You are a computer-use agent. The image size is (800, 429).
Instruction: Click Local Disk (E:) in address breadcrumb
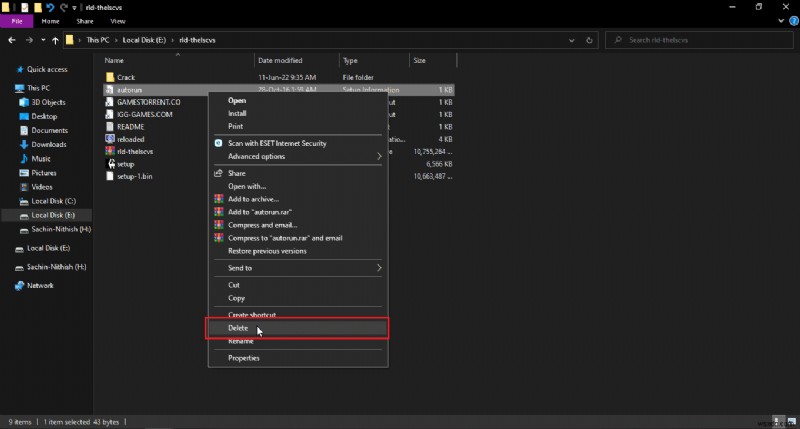pyautogui.click(x=144, y=40)
